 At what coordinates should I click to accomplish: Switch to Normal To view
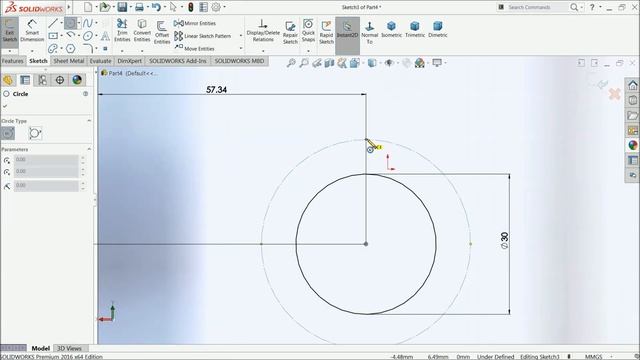pos(369,33)
